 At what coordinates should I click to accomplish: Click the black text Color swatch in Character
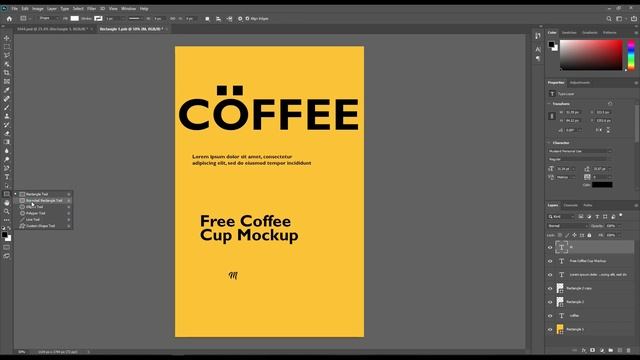tap(602, 184)
